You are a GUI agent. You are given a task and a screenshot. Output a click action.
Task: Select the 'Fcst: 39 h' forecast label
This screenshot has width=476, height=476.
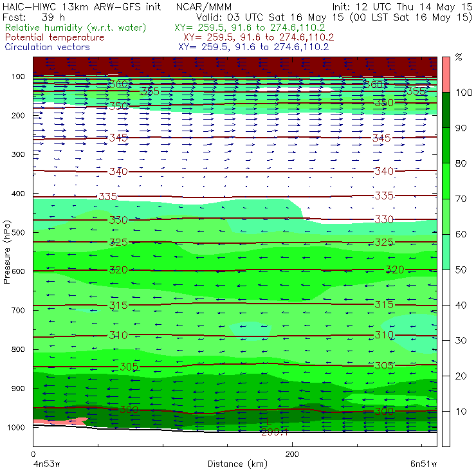(33, 17)
